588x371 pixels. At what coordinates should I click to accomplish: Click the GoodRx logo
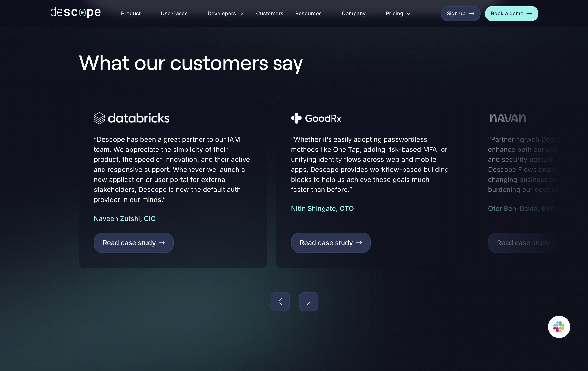coord(316,118)
